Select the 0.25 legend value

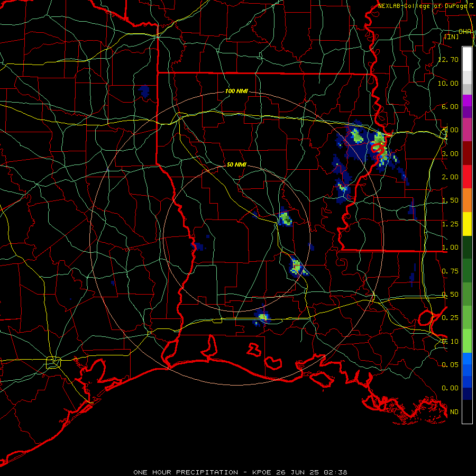[x=450, y=318]
